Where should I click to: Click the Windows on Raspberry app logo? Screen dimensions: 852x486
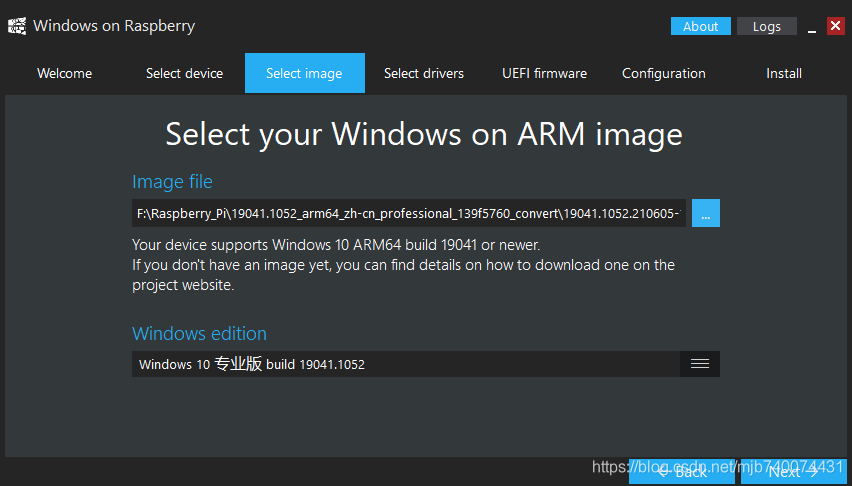tap(16, 27)
